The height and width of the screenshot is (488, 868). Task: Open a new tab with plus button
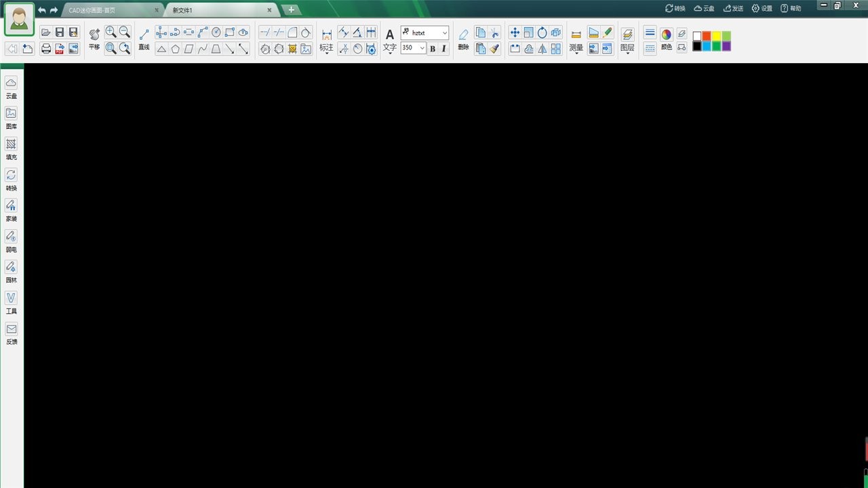291,9
